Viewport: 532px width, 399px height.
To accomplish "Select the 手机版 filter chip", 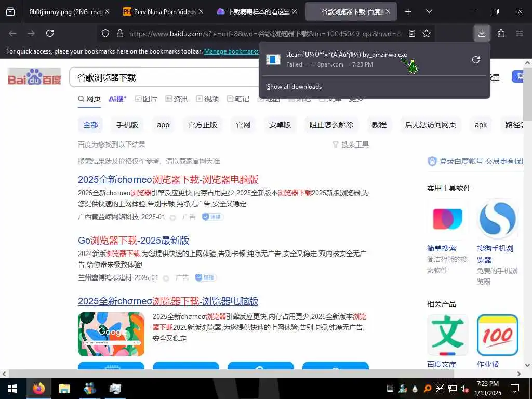I will pyautogui.click(x=127, y=125).
